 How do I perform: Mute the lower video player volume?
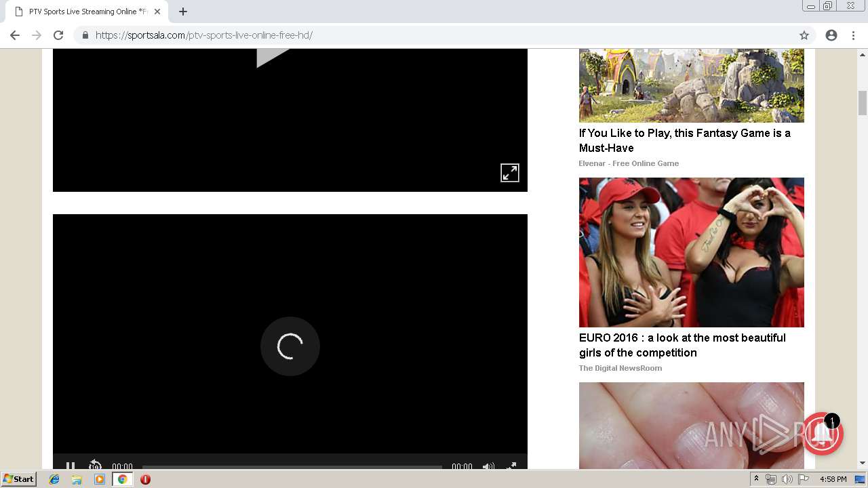(x=488, y=466)
